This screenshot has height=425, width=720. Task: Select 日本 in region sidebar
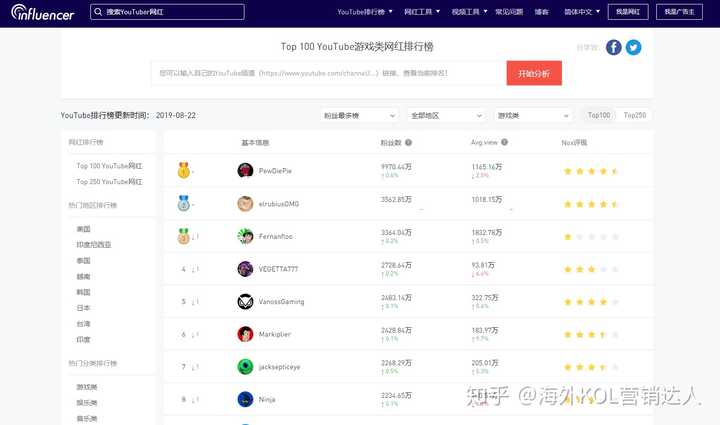(x=84, y=308)
